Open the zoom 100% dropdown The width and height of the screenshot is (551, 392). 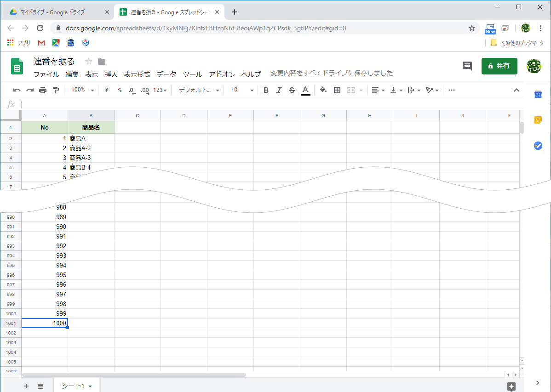coord(83,90)
